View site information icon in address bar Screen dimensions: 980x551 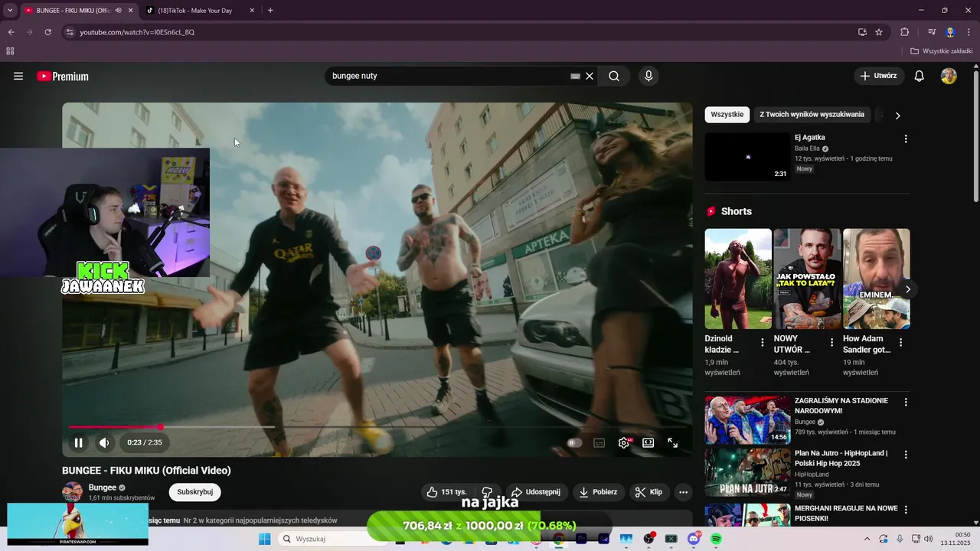click(70, 32)
